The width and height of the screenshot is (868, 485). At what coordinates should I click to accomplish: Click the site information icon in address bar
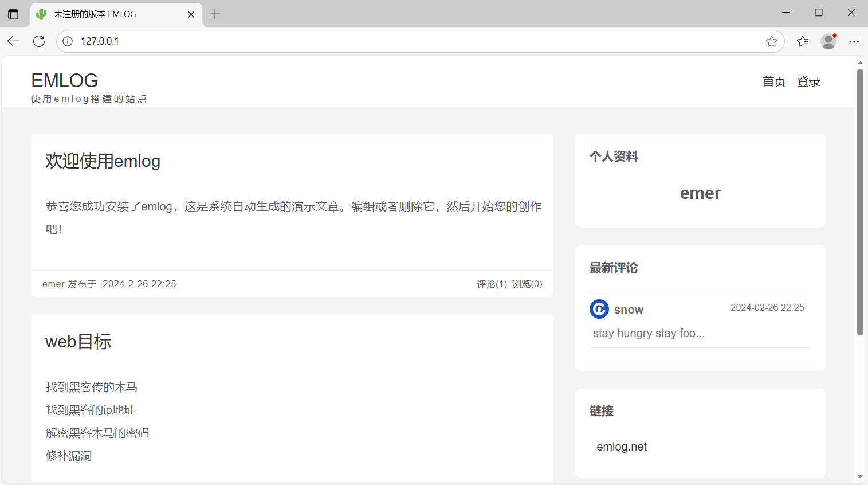coord(68,41)
